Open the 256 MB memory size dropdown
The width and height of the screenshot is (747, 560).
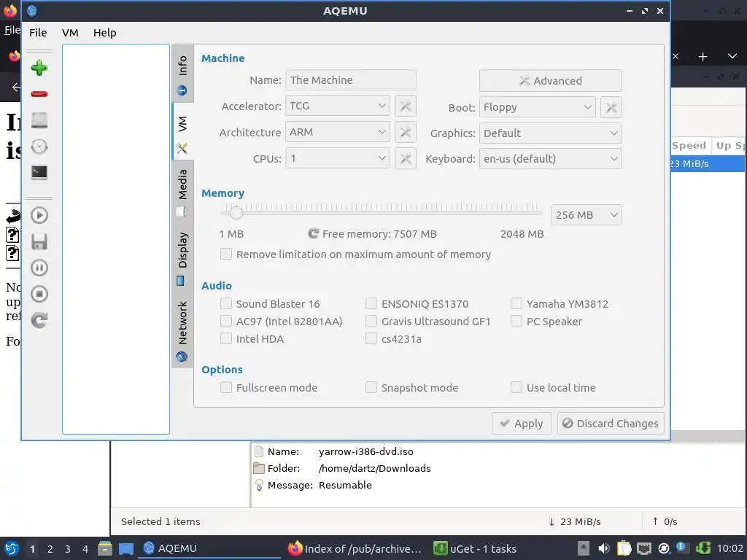pyautogui.click(x=586, y=215)
